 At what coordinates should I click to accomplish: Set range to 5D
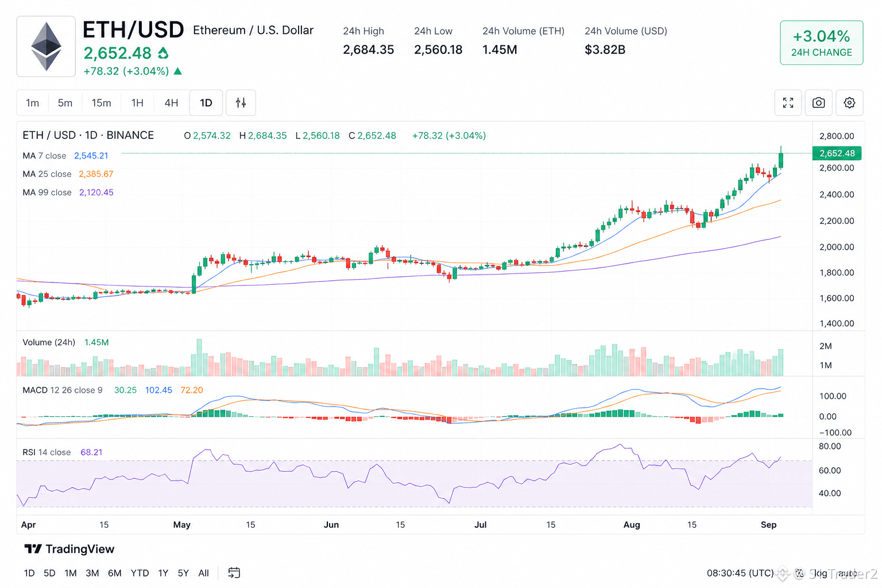[49, 573]
